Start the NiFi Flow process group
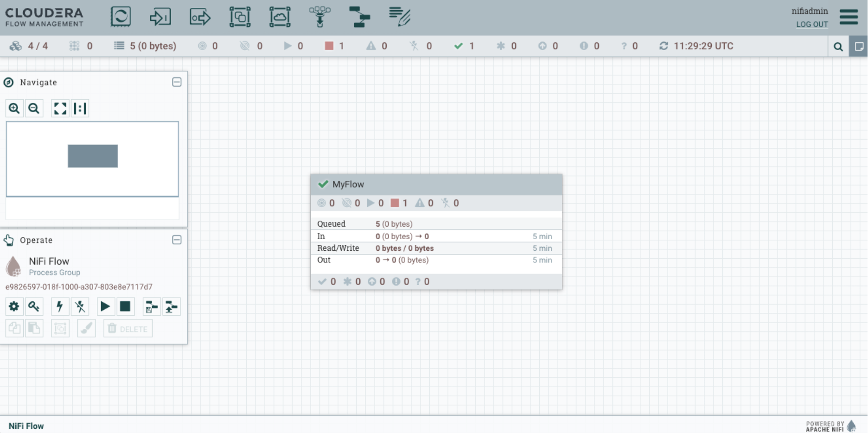The width and height of the screenshot is (868, 433). (105, 306)
